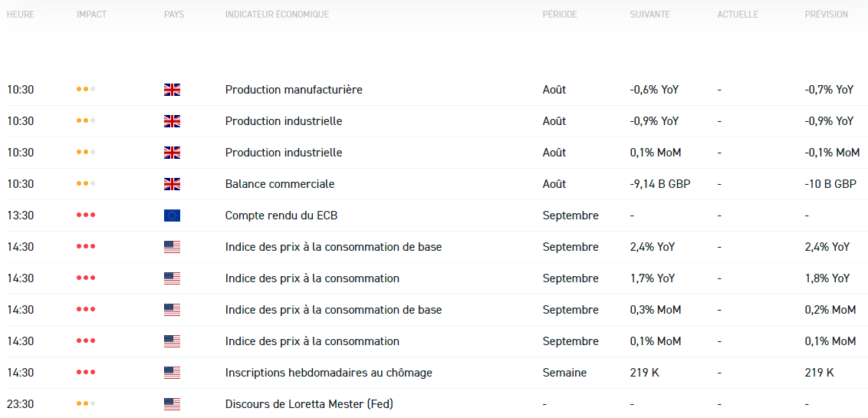This screenshot has width=868, height=418.
Task: Click EU flag next to Compte rendu du ECB
Action: click(172, 216)
